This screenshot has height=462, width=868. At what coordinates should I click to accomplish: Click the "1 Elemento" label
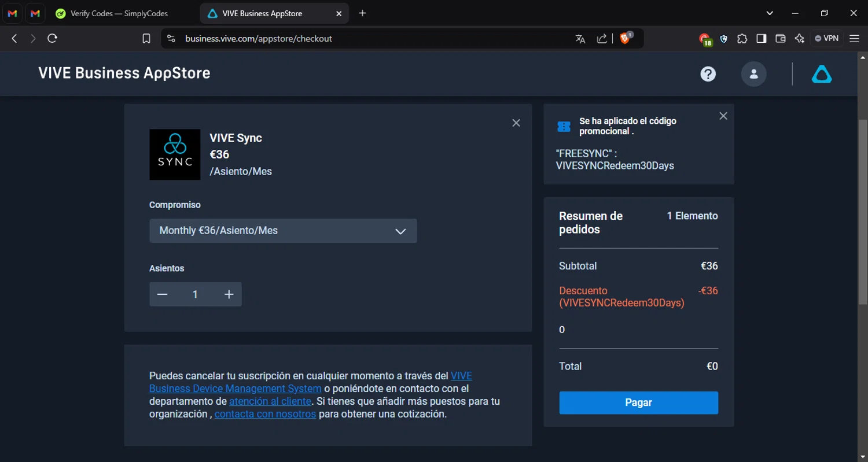click(x=692, y=216)
